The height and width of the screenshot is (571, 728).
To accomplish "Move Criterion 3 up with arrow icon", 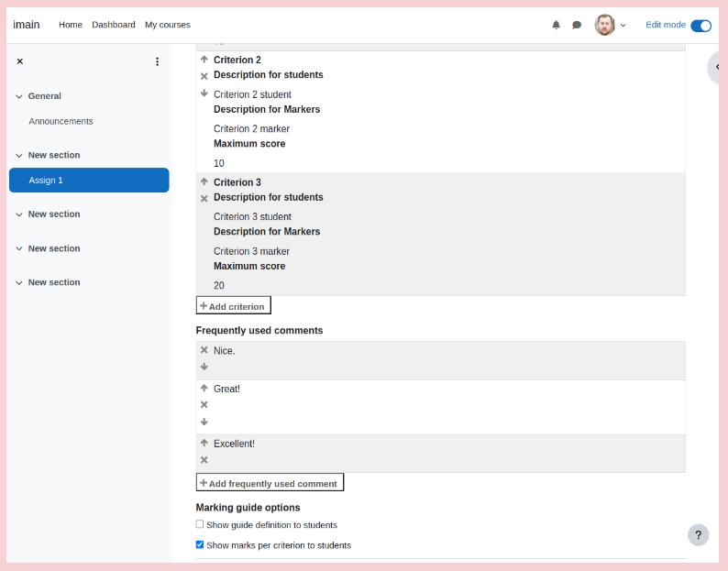I will [204, 181].
